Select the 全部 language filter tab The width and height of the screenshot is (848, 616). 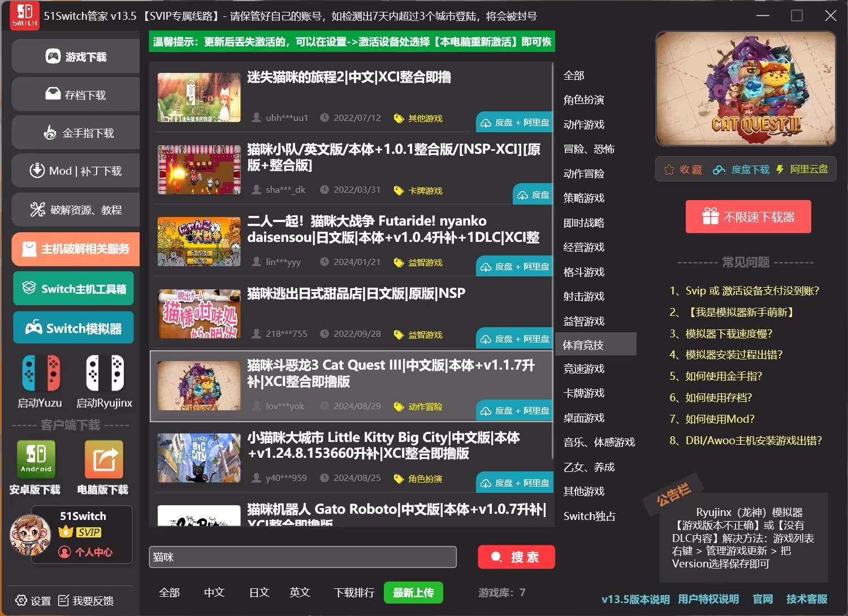(169, 592)
